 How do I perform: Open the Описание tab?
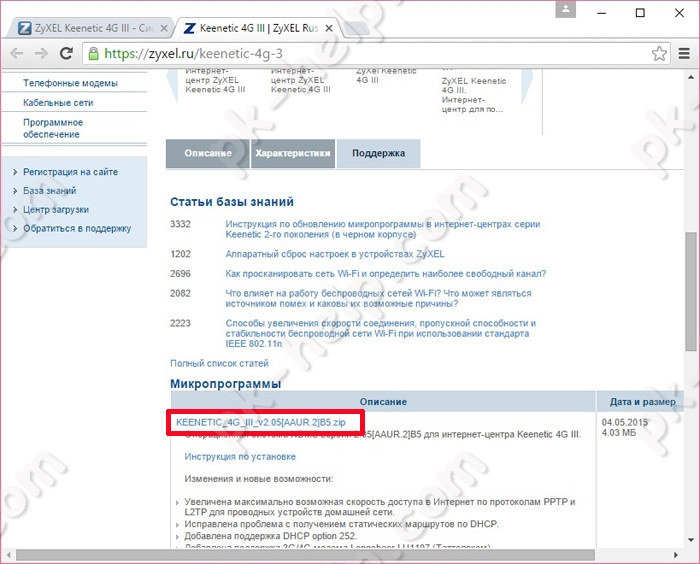point(207,153)
